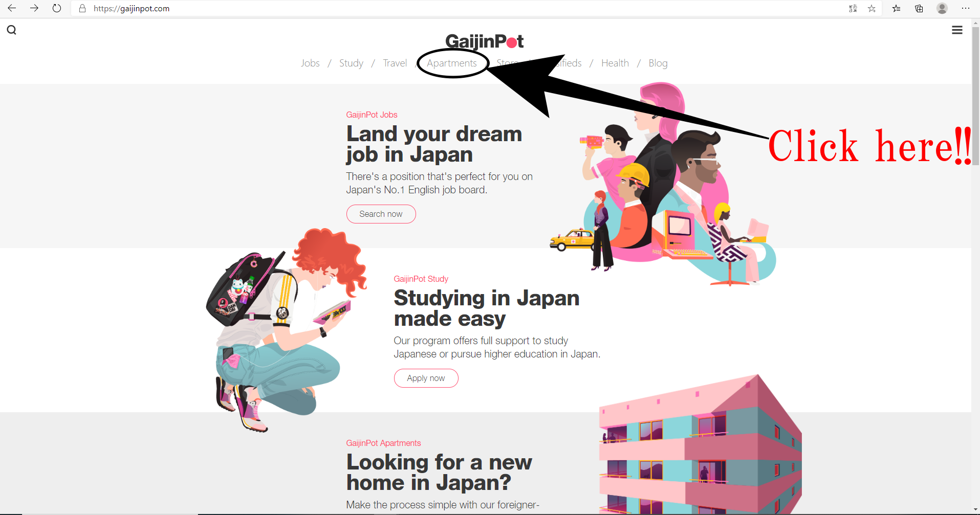Viewport: 980px width, 515px height.
Task: Click the address bar URL field
Action: 461,8
